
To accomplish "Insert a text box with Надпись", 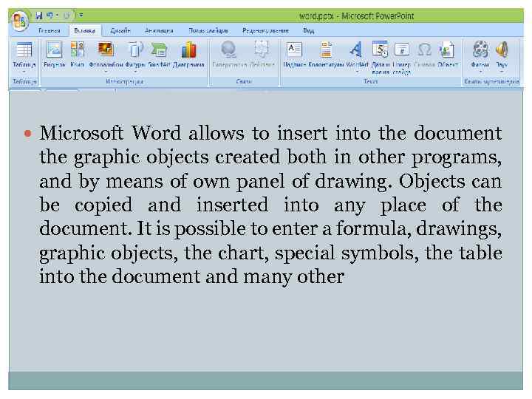I will [x=294, y=54].
